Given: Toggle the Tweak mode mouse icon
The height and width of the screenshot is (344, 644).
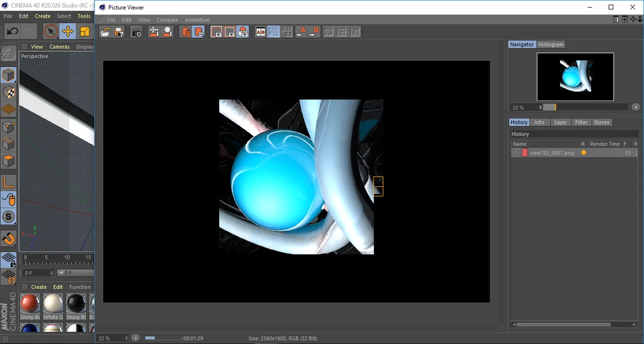Looking at the screenshot, I should click(x=9, y=200).
